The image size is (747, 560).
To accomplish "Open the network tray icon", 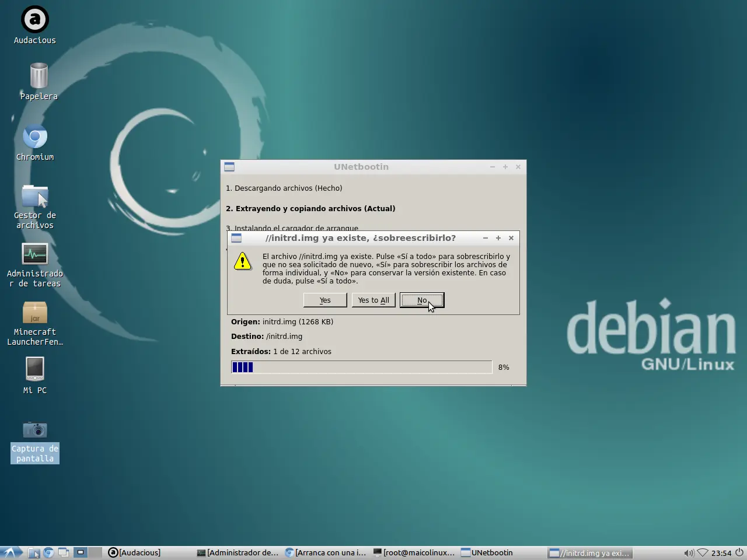I will (703, 553).
